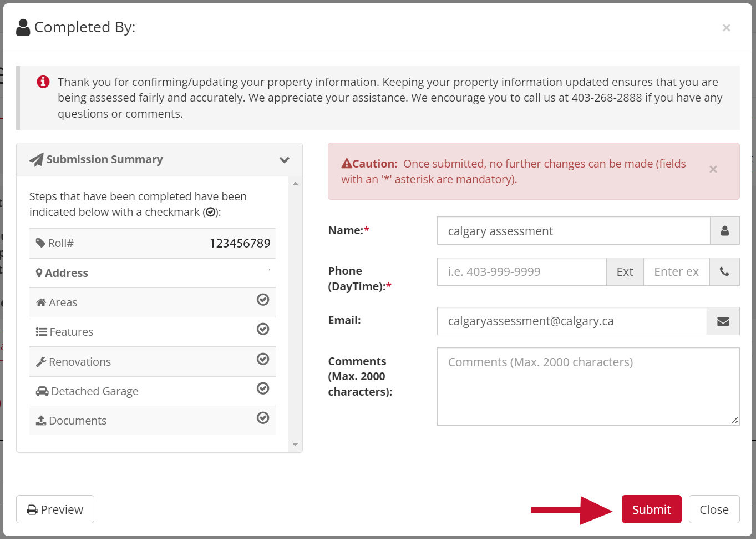
Task: Click the wrench icon next to Renovations
Action: 41,362
